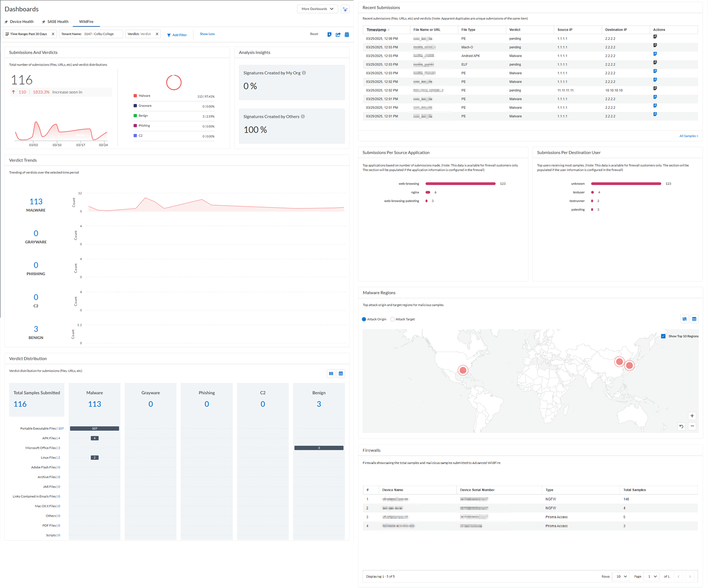Select the Attack Target radio button
This screenshot has height=588, width=708.
tap(393, 319)
